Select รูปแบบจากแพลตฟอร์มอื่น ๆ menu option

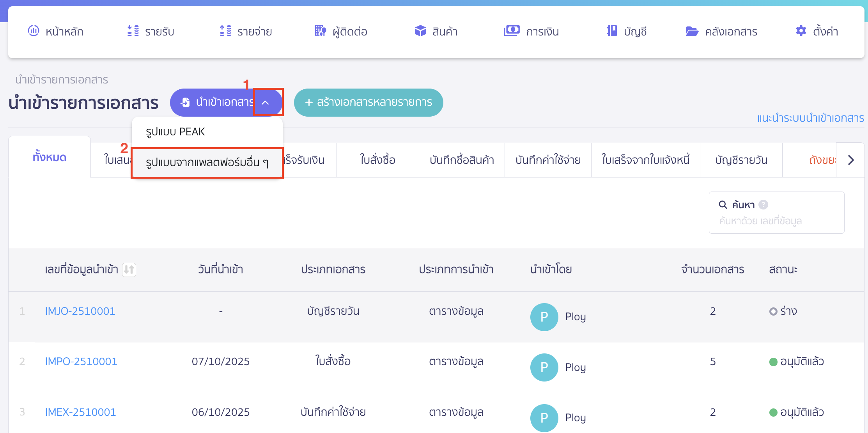[x=207, y=163]
